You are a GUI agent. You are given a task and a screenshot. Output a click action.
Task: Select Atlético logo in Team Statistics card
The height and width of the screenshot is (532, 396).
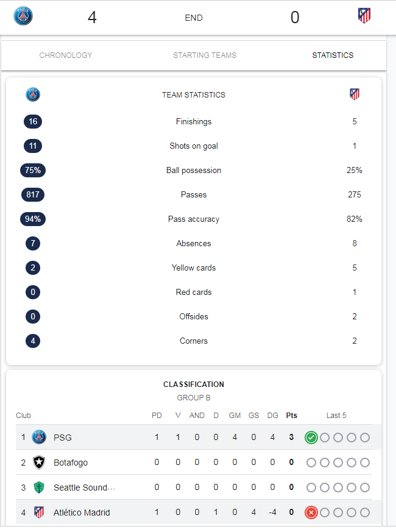[355, 94]
